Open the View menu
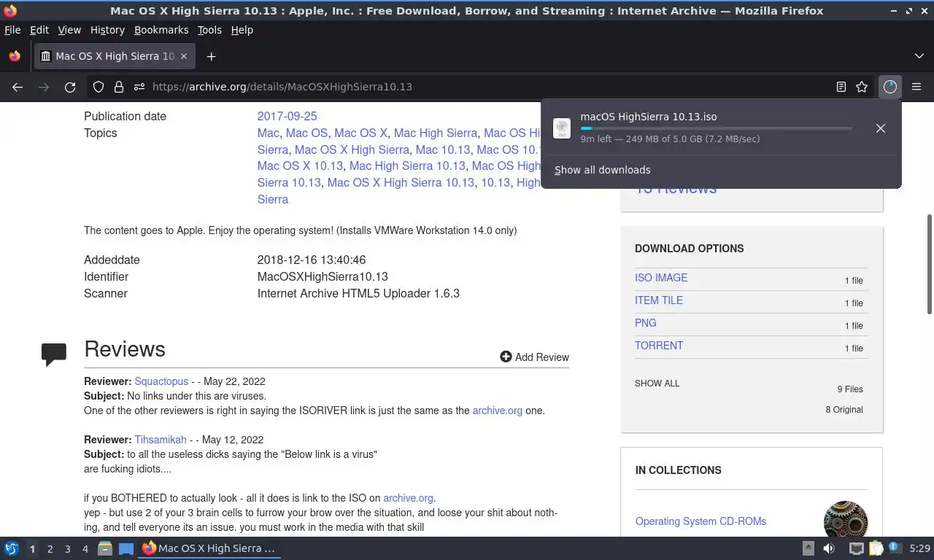Viewport: 934px width, 560px height. 69,30
